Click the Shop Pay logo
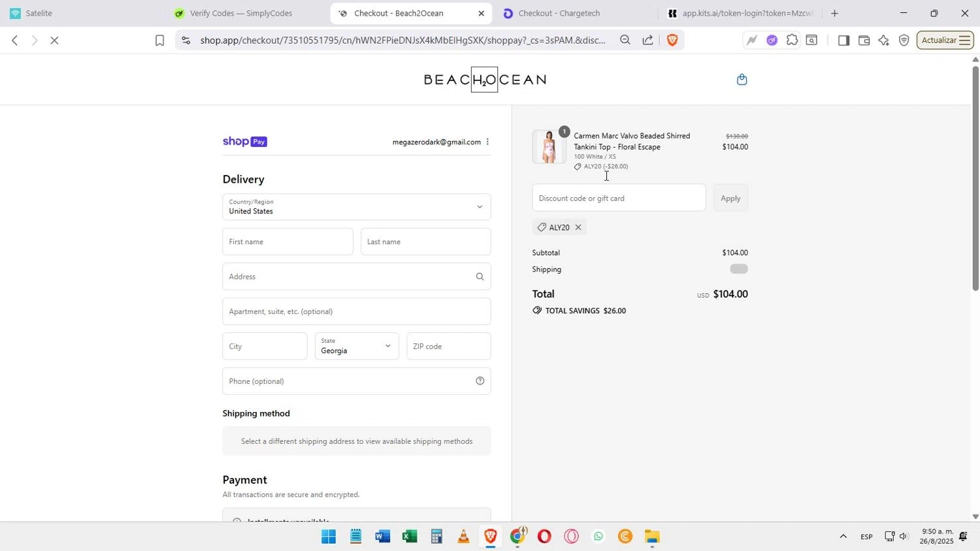The image size is (980, 551). pos(245,142)
